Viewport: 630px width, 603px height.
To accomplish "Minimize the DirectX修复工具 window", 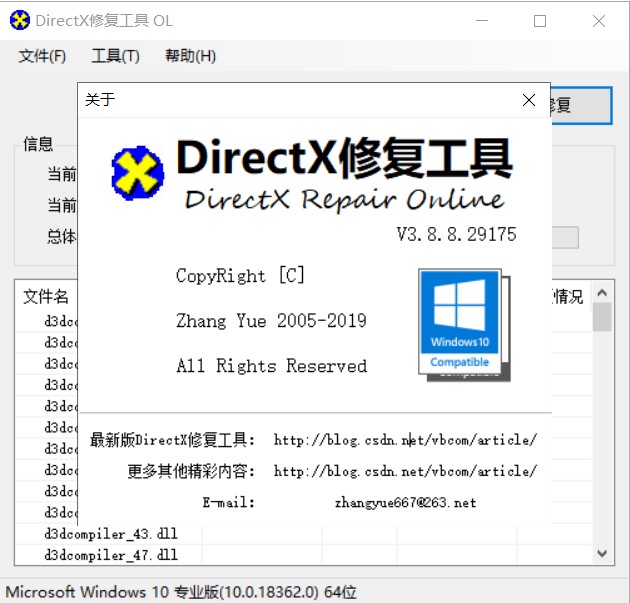I will pyautogui.click(x=482, y=20).
